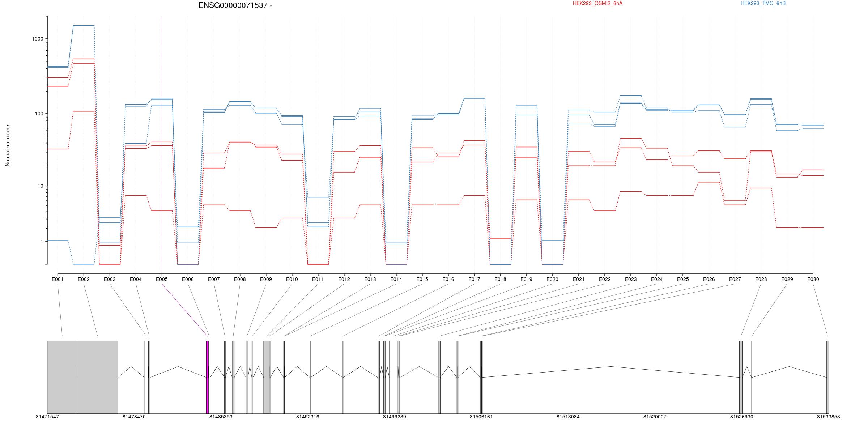
Task: Click y-axis tick label 10
Action: [x=41, y=186]
